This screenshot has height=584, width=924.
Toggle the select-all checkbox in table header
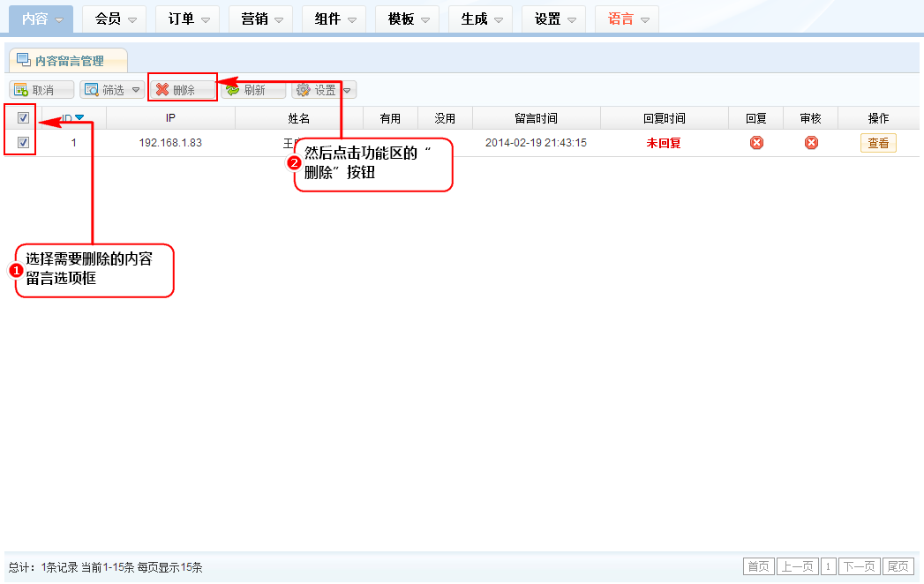coord(24,118)
